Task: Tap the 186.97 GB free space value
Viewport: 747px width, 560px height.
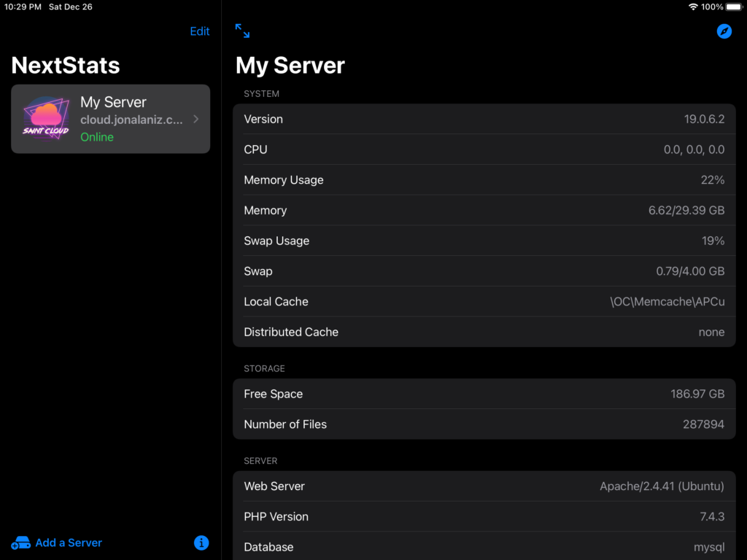Action: click(x=697, y=394)
